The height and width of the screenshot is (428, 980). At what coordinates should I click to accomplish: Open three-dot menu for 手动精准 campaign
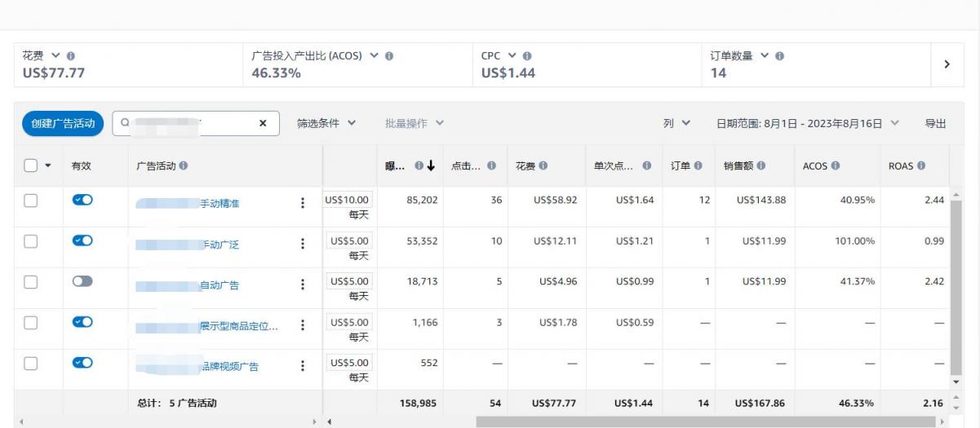coord(304,204)
